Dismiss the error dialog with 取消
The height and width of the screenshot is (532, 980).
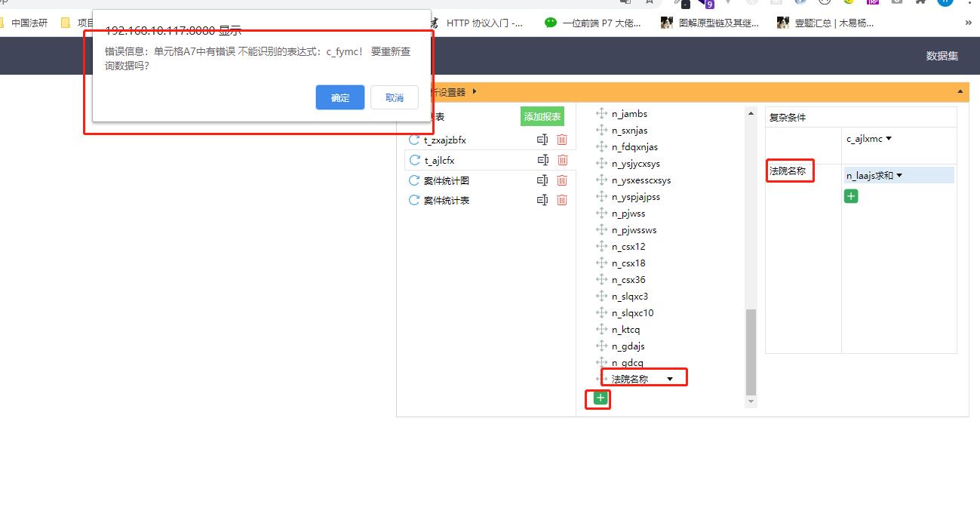pos(395,97)
